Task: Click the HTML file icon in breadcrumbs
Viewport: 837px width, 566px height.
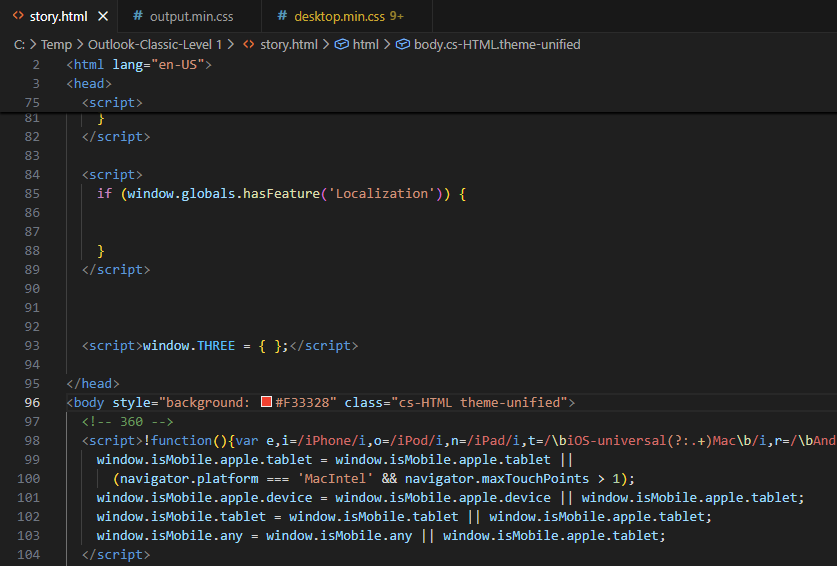Action: coord(249,45)
